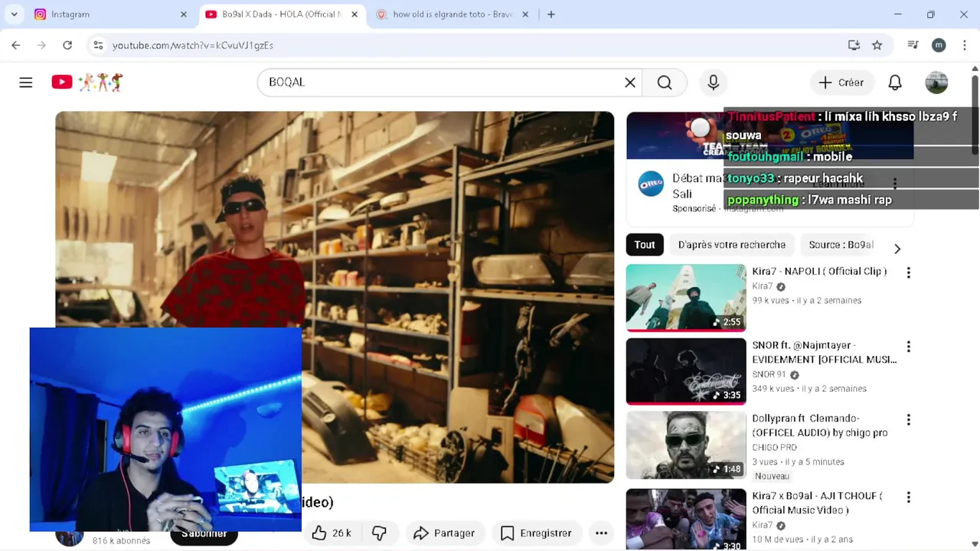Open SNOR EVIDEMMENT video thumbnail

[x=686, y=371]
